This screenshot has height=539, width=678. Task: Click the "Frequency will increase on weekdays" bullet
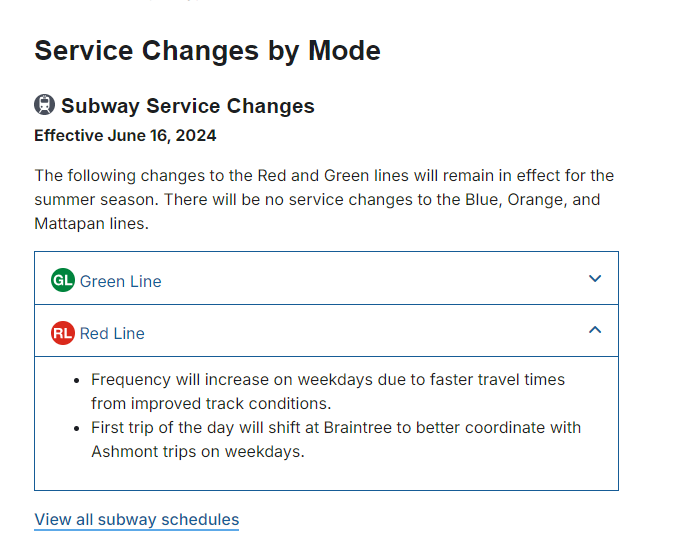(328, 380)
